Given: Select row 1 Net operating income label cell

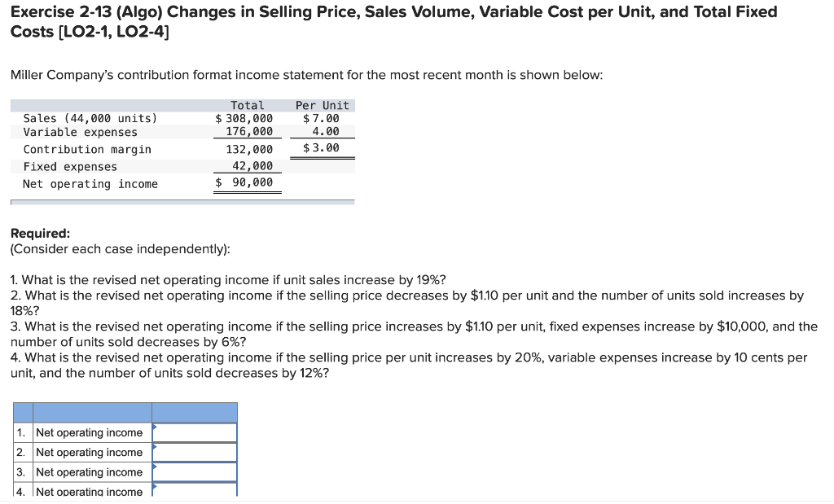Looking at the screenshot, I should point(90,432).
